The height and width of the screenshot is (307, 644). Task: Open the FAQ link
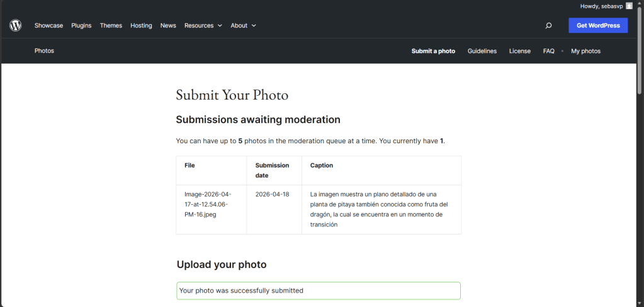click(x=548, y=51)
